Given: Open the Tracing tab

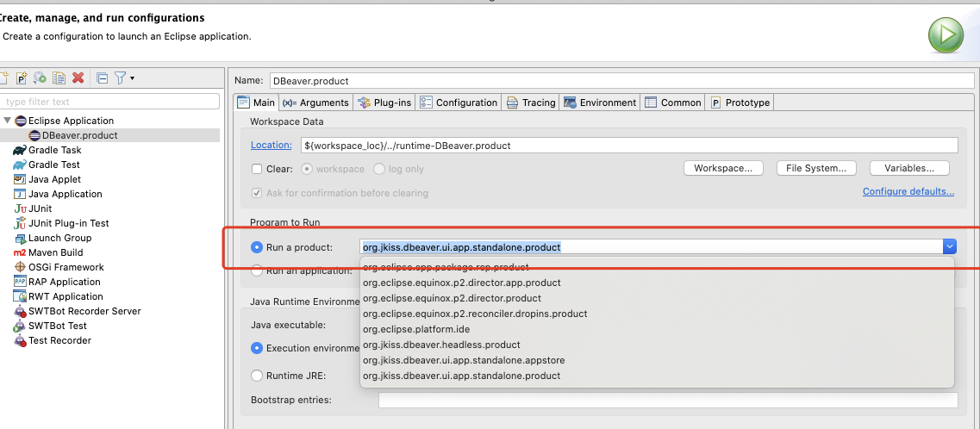Looking at the screenshot, I should pyautogui.click(x=531, y=103).
